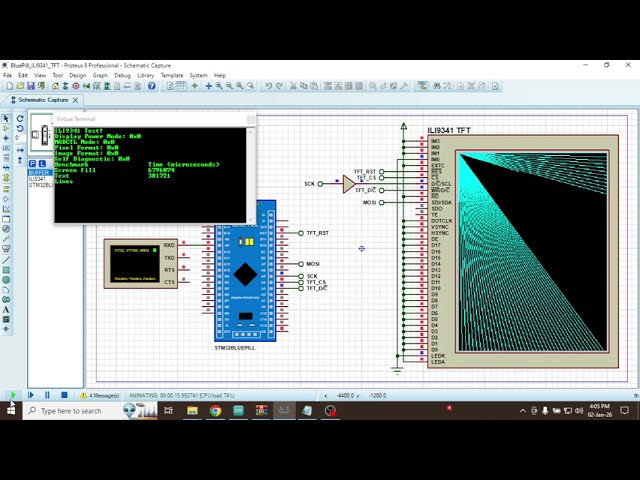Open the Design menu
This screenshot has width=640, height=480.
coord(78,75)
